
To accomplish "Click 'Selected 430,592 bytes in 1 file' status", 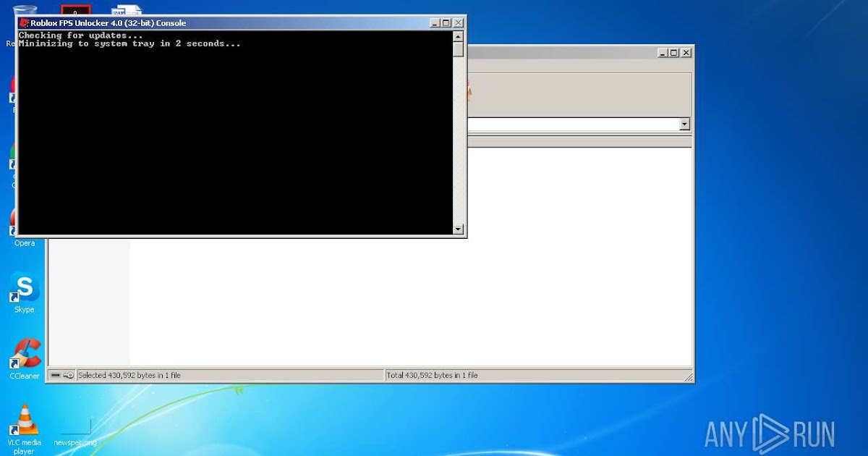I will (x=129, y=375).
